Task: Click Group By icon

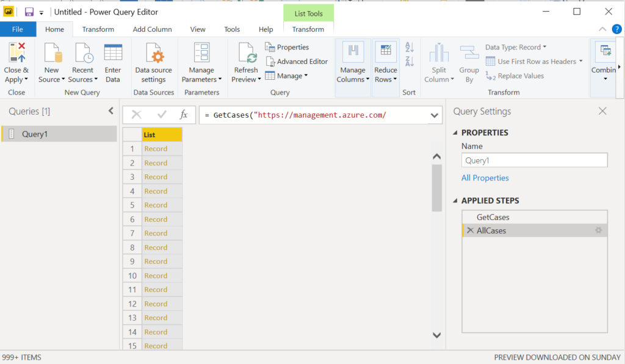Action: point(469,52)
